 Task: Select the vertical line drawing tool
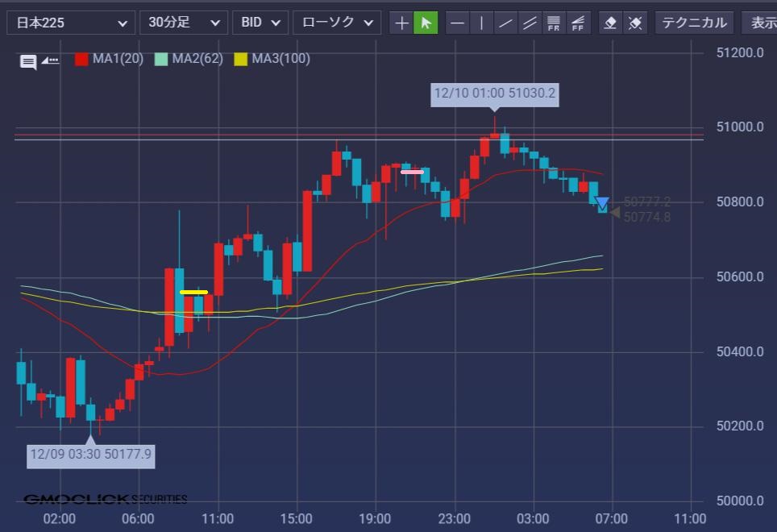481,23
